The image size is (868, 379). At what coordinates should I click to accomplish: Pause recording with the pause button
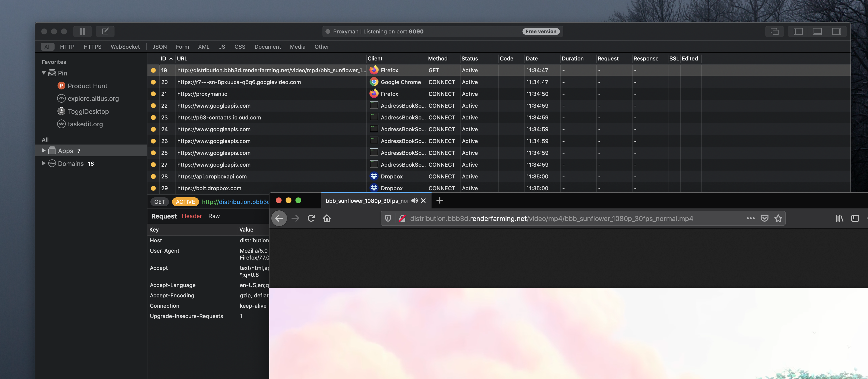[83, 31]
